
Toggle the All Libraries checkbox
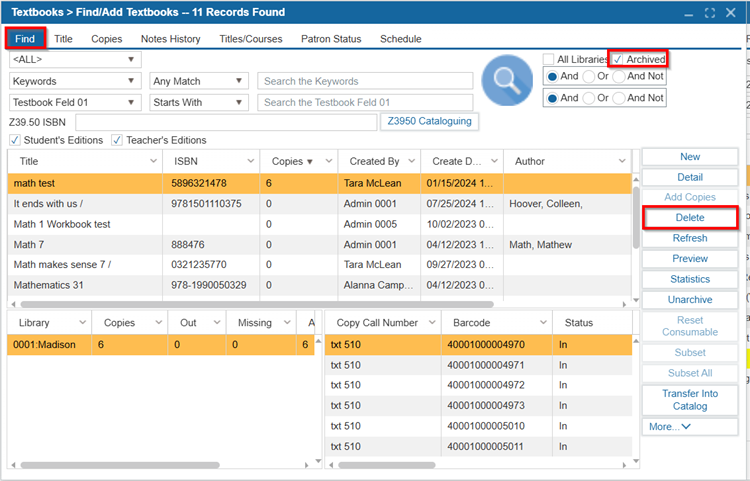click(549, 59)
